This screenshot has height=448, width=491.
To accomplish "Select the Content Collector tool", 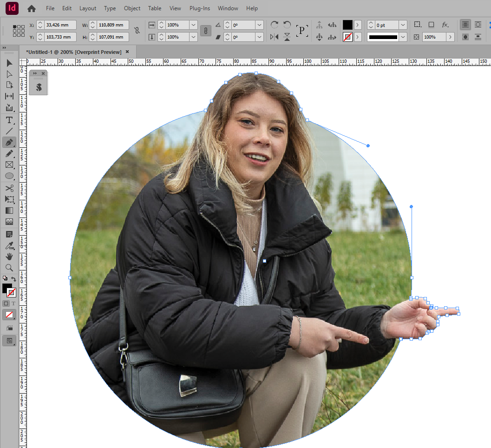I will click(9, 108).
